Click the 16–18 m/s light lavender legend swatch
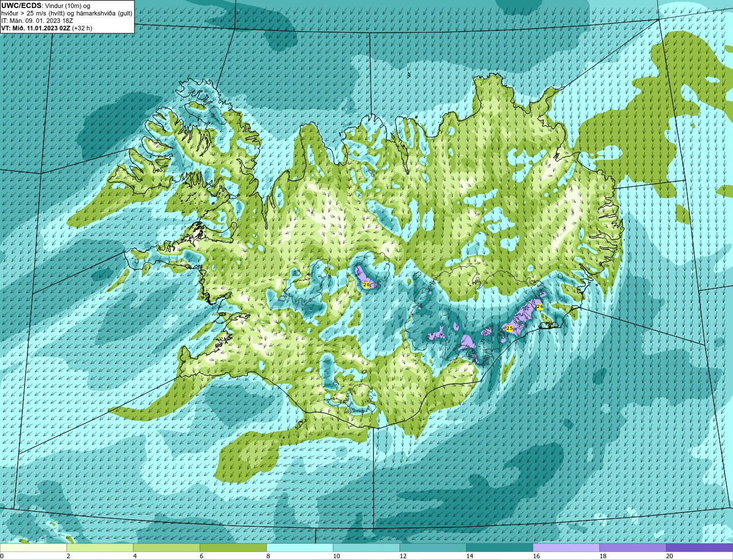This screenshot has width=733, height=560. tap(566, 547)
